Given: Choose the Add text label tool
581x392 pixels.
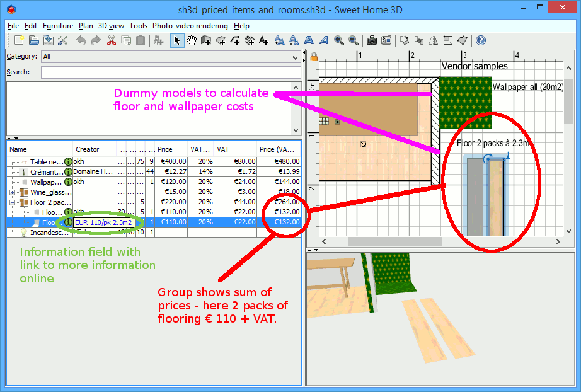Looking at the screenshot, I should point(264,40).
